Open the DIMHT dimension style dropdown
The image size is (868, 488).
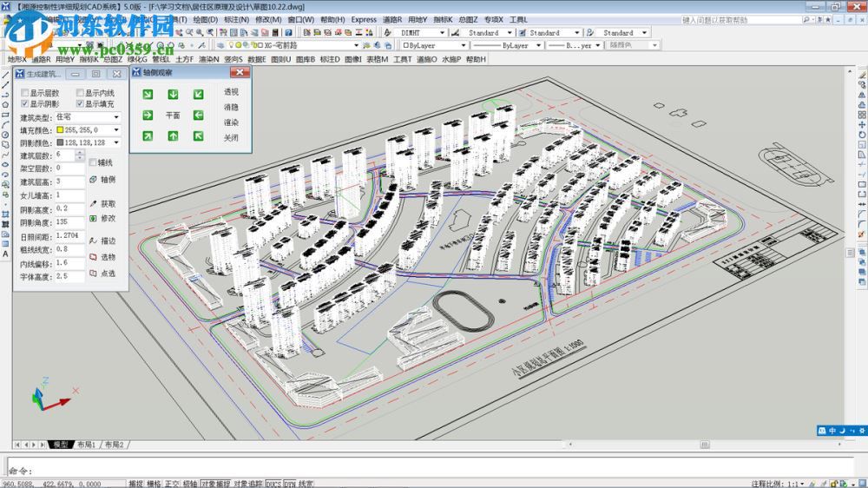[x=442, y=33]
